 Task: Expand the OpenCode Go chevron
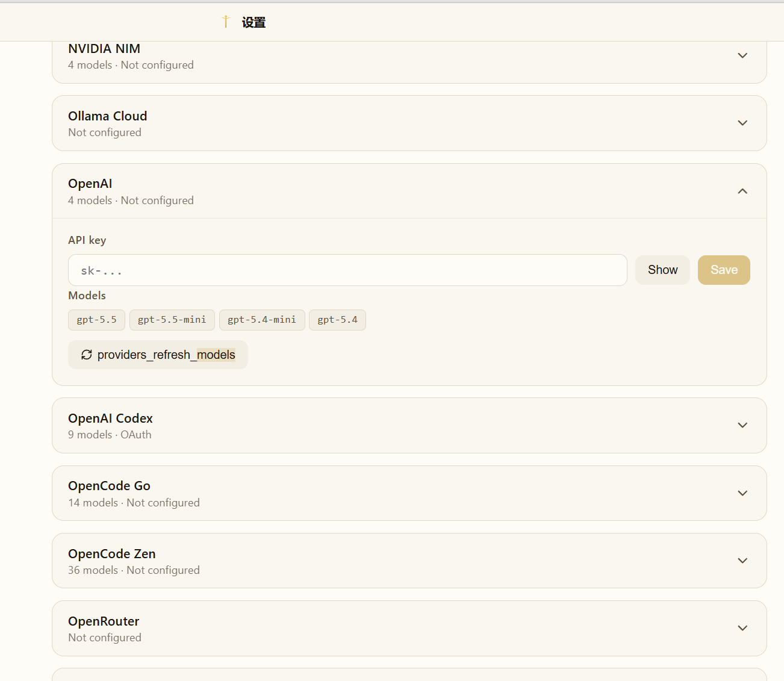(742, 493)
